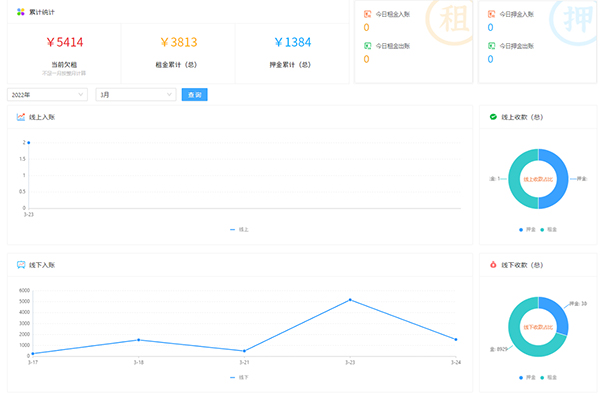Click the 线下入账 chart icon
Image resolution: width=600 pixels, height=396 pixels.
click(x=21, y=265)
